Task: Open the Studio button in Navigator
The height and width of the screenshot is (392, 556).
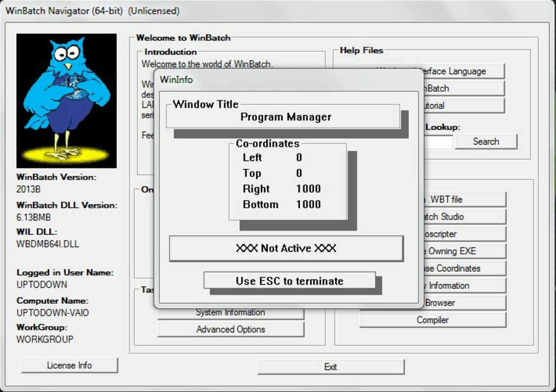Action: tap(465, 217)
